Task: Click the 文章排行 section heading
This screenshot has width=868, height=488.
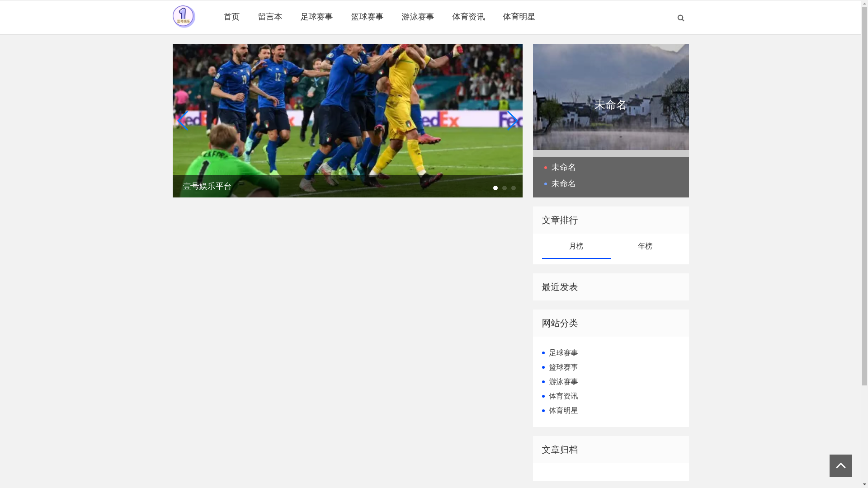Action: (560, 220)
